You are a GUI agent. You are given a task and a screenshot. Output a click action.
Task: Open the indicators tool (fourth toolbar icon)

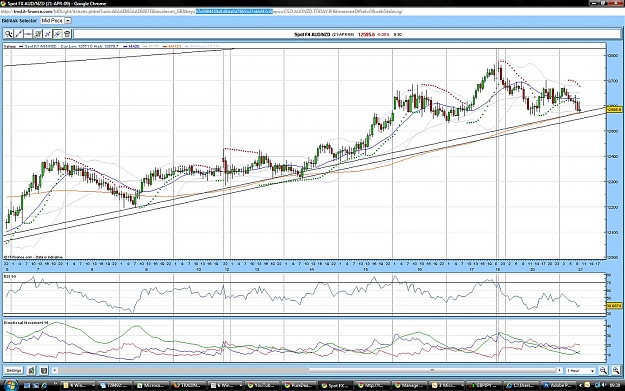[x=38, y=34]
